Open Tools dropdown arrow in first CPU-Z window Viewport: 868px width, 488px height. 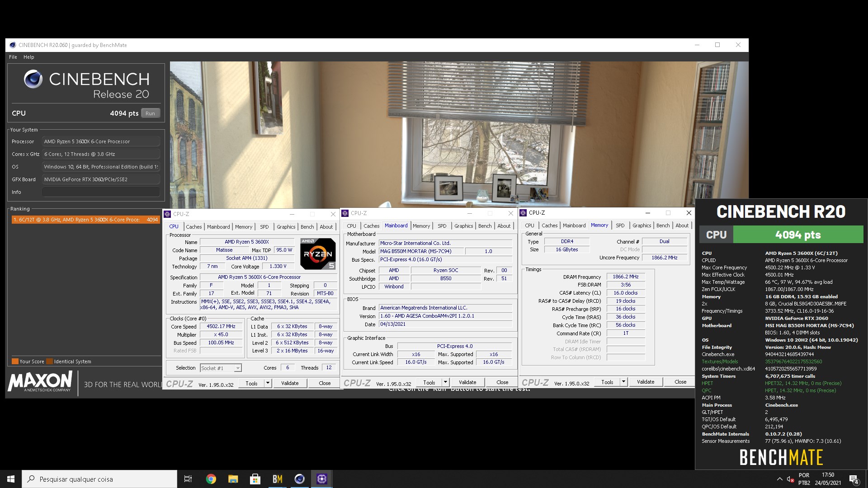pyautogui.click(x=268, y=383)
